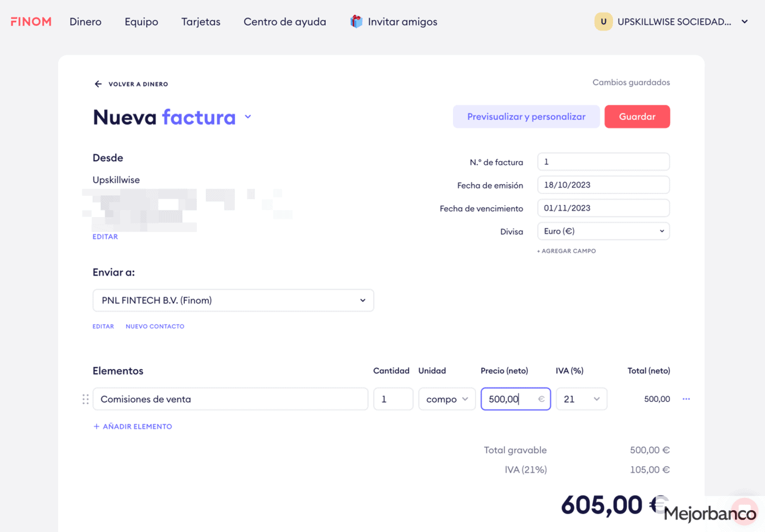Go to the Equipo section
This screenshot has height=532, width=765.
[142, 22]
